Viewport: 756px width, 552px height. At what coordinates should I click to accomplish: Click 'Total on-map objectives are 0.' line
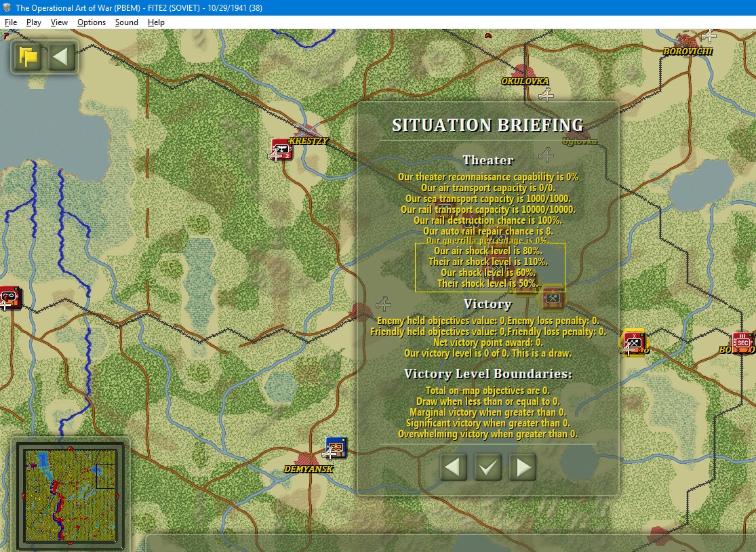point(488,391)
